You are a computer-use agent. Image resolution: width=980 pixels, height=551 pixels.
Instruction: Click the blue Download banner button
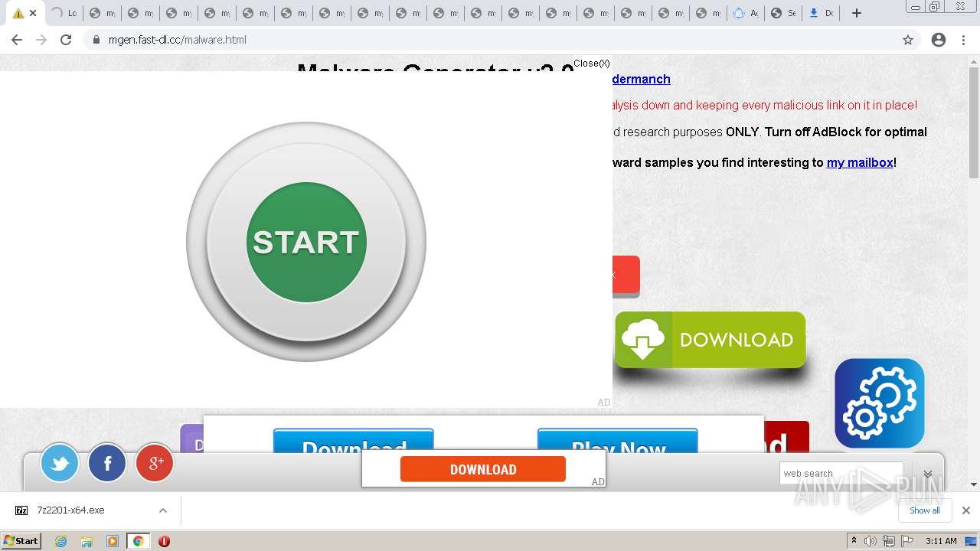point(354,442)
